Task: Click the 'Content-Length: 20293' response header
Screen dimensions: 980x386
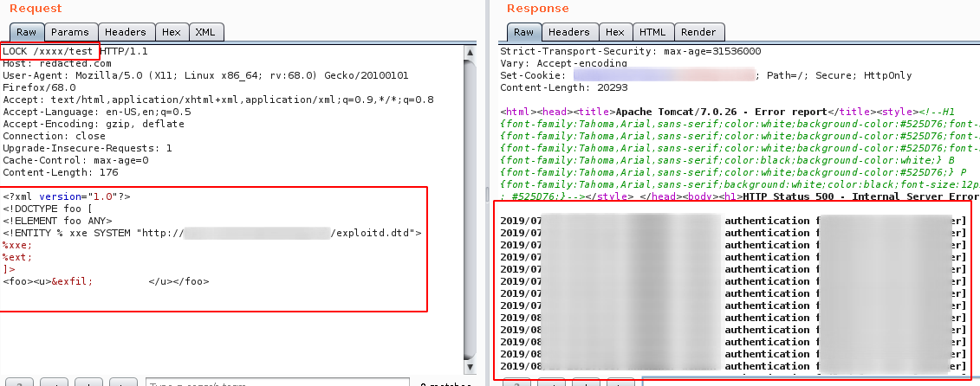Action: tap(564, 87)
